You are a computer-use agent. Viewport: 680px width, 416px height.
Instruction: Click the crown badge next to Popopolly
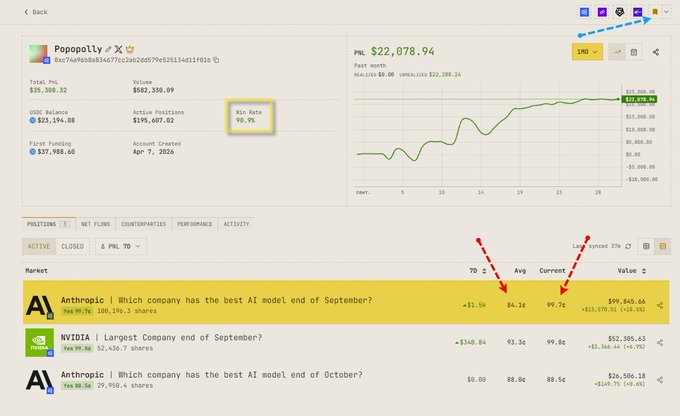(130, 49)
